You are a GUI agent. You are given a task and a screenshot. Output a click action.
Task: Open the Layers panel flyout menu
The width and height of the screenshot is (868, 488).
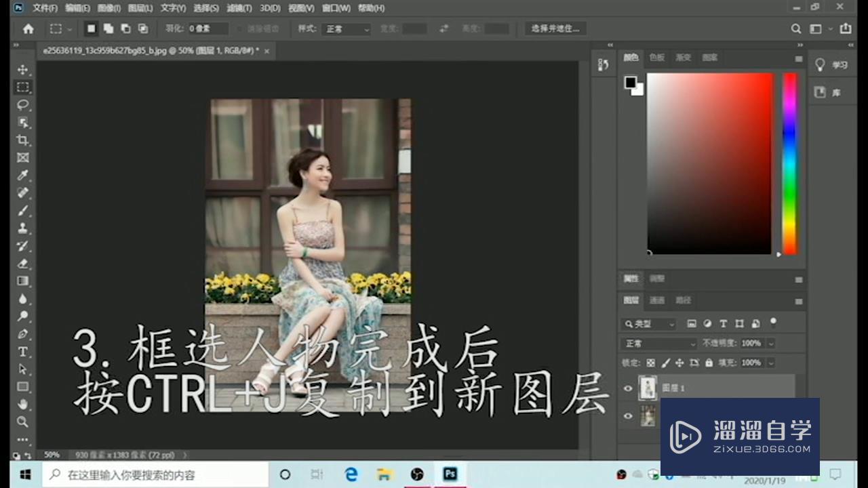[x=799, y=302]
